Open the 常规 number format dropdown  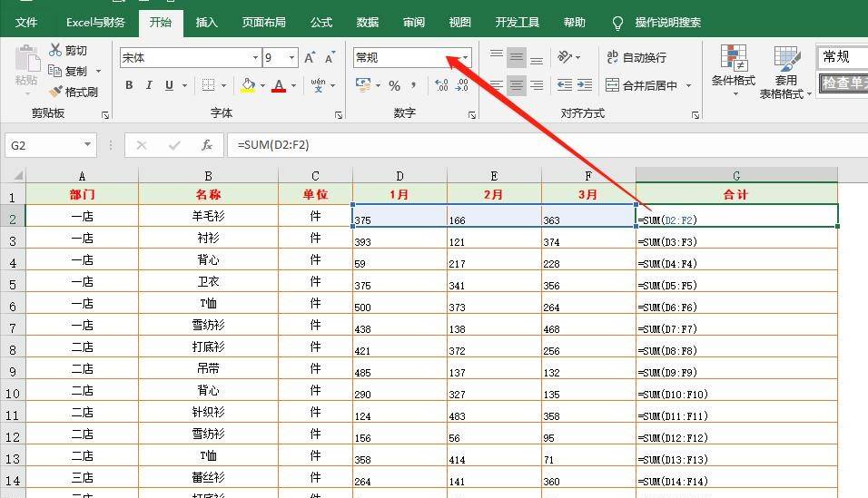coord(465,57)
